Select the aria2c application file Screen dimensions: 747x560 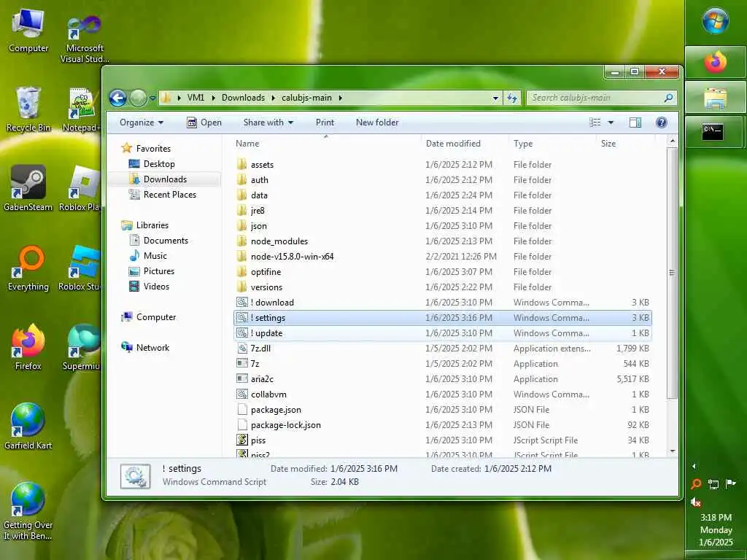tap(443, 379)
